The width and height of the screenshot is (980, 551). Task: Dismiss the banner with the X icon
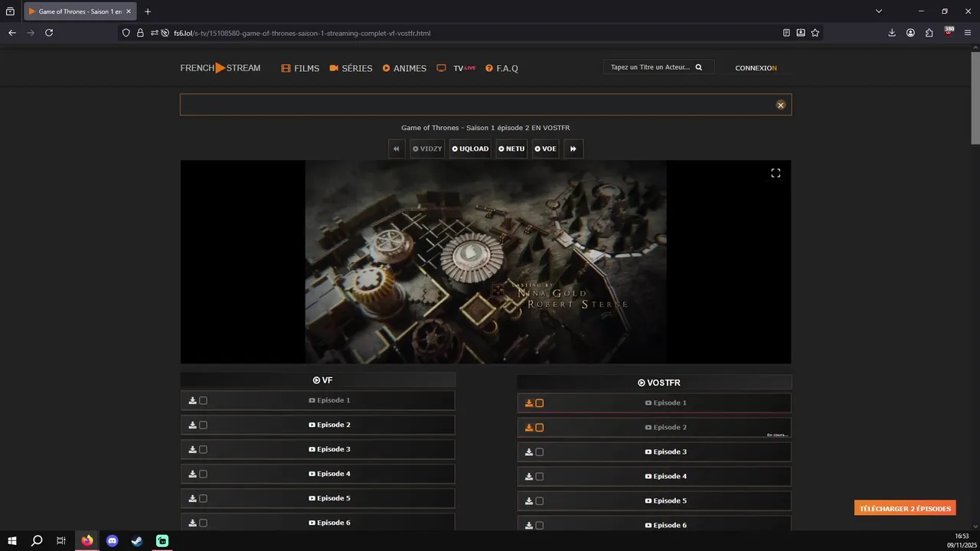tap(781, 105)
